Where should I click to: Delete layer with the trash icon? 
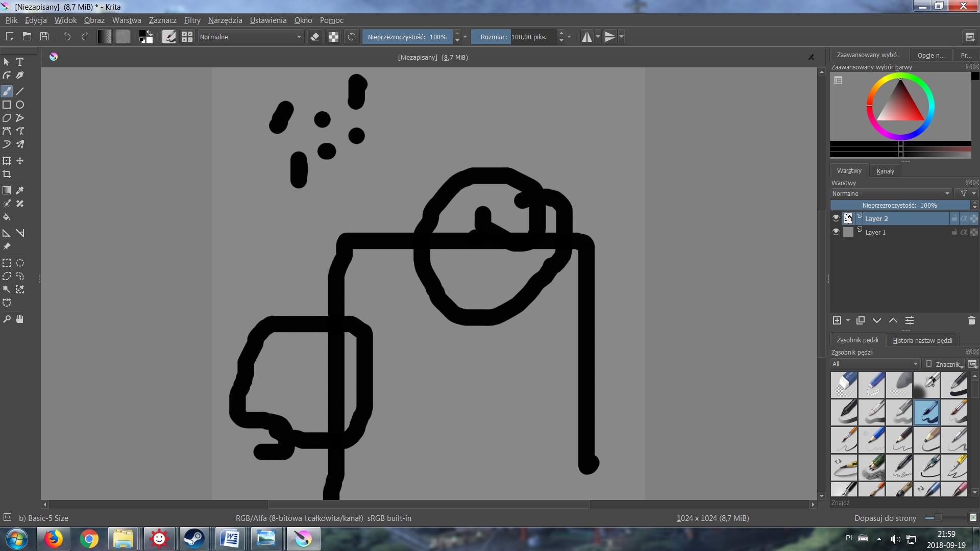click(x=971, y=320)
